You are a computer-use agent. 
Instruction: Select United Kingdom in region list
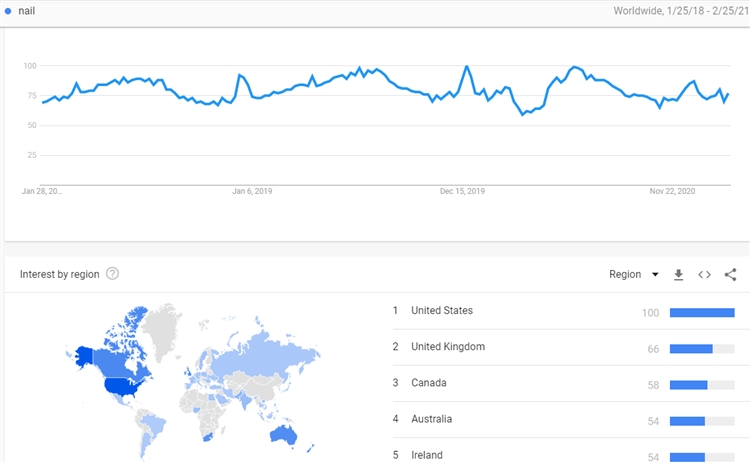pyautogui.click(x=447, y=347)
